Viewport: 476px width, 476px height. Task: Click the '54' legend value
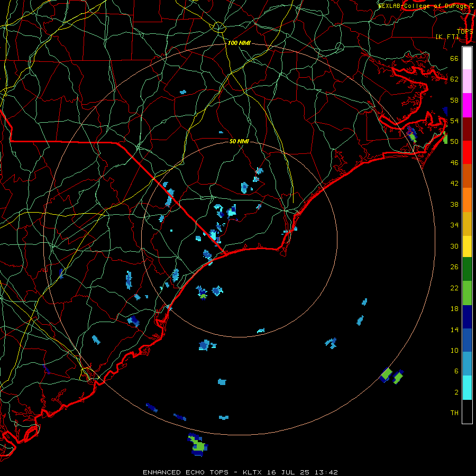(454, 121)
